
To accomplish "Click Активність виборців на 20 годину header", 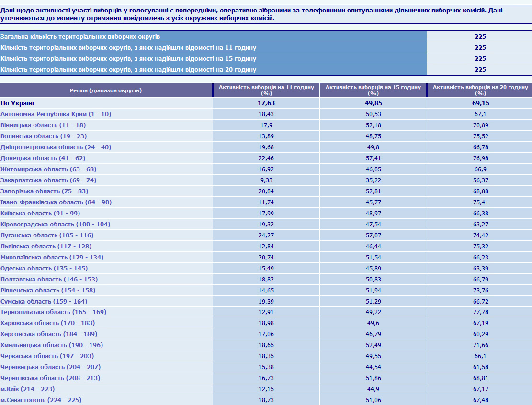I will click(480, 90).
